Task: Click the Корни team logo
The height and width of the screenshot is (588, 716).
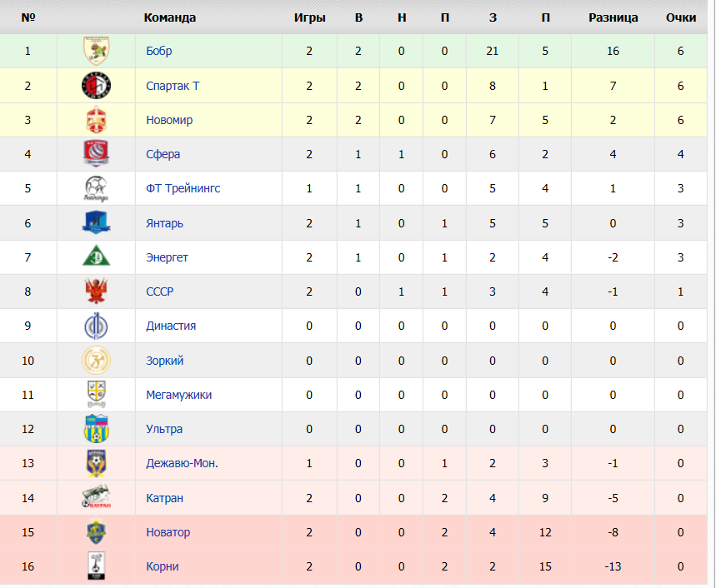Action: coord(97,566)
